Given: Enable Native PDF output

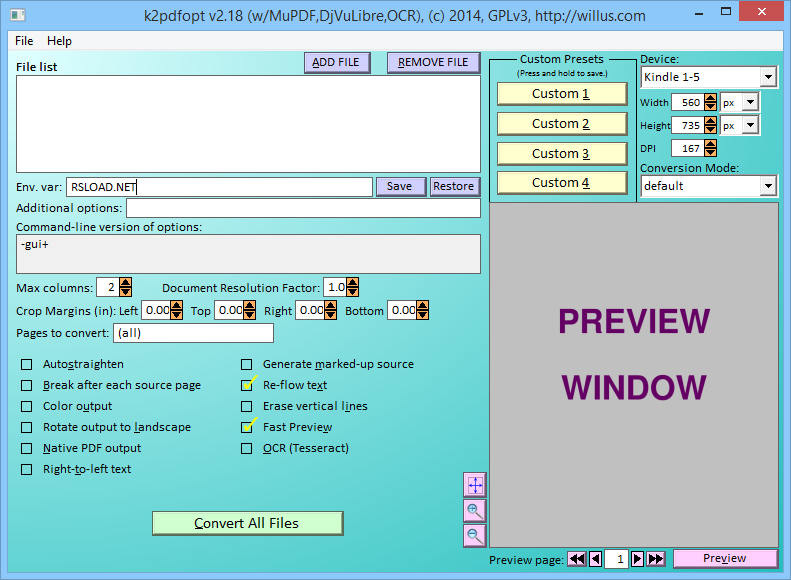Looking at the screenshot, I should [27, 448].
